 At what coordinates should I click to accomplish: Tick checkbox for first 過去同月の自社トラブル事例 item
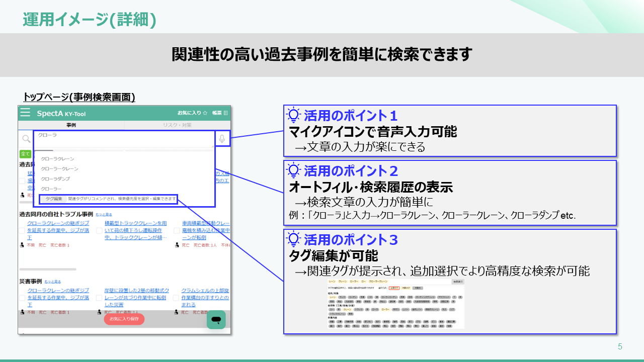click(x=22, y=231)
